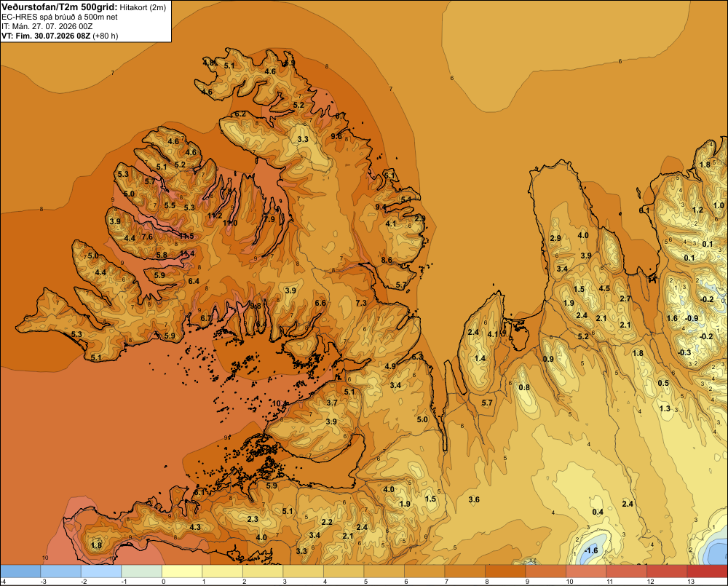
Task: Click the negative value "-1.6"
Action: pyautogui.click(x=591, y=551)
